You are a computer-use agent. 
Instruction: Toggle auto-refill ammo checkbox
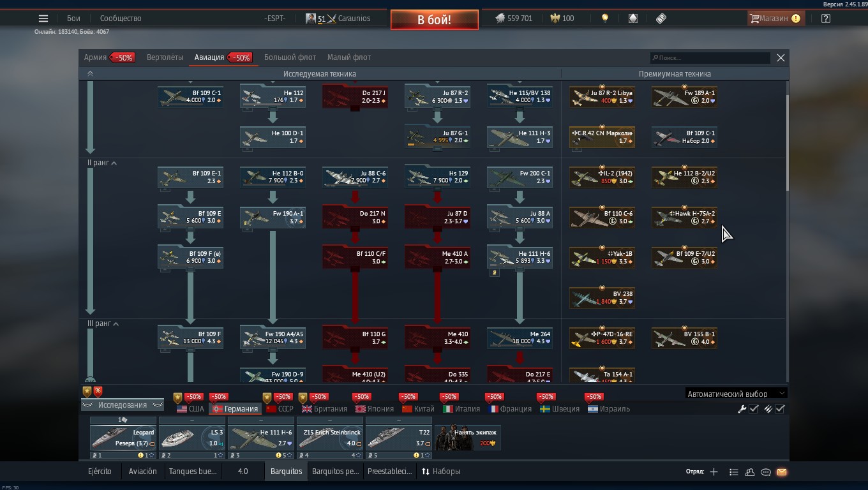[780, 409]
